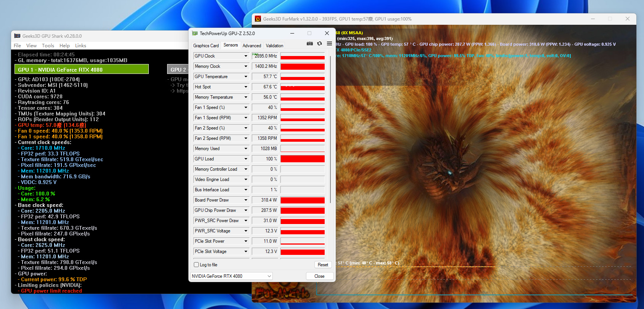The image size is (644, 309).
Task: Open the Help menu in GPU Shark
Action: (x=64, y=46)
